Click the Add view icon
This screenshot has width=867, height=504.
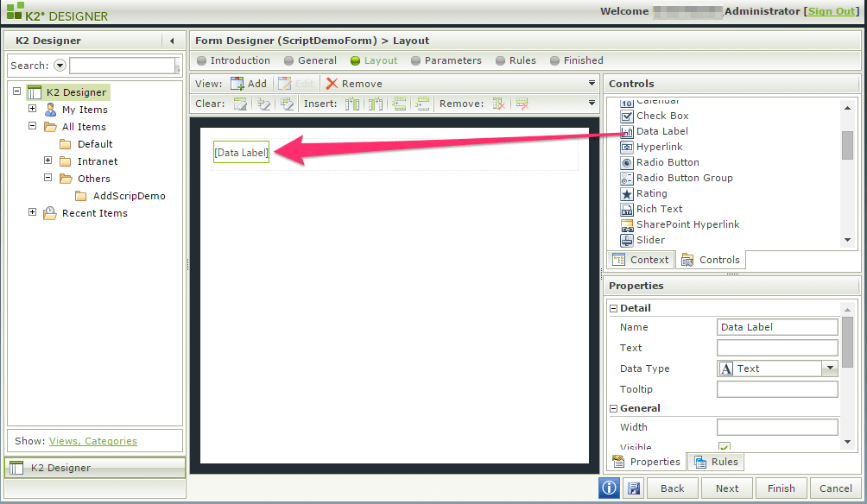(249, 83)
